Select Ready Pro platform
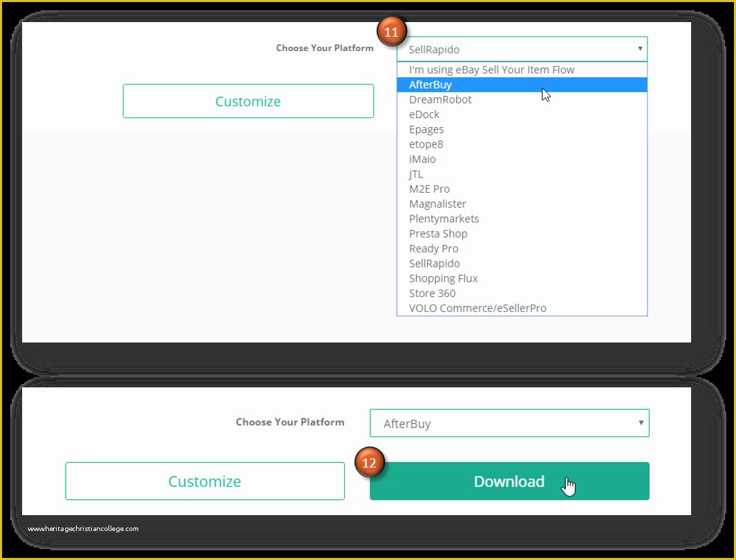Viewport: 736px width, 560px height. 522,249
